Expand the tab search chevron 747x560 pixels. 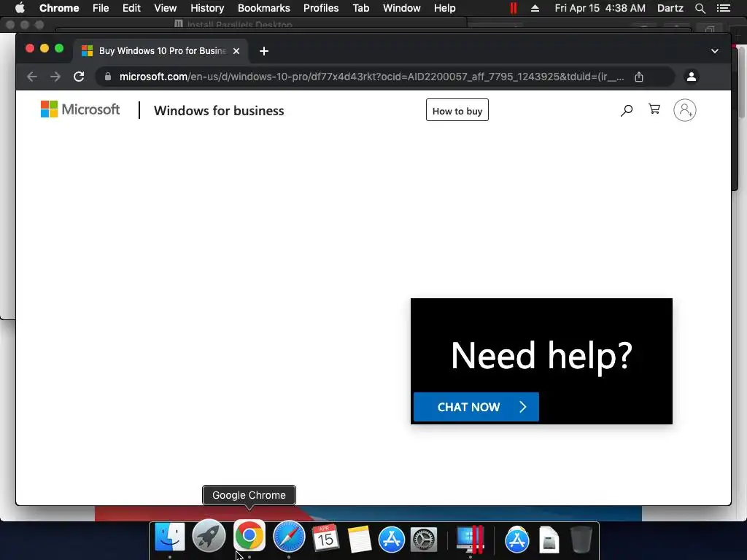coord(715,51)
